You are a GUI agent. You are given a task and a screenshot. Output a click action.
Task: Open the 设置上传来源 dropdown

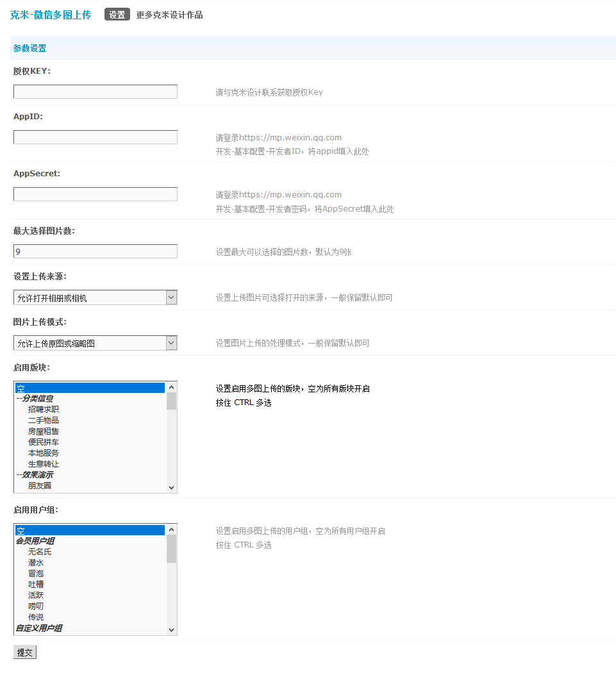click(x=95, y=297)
